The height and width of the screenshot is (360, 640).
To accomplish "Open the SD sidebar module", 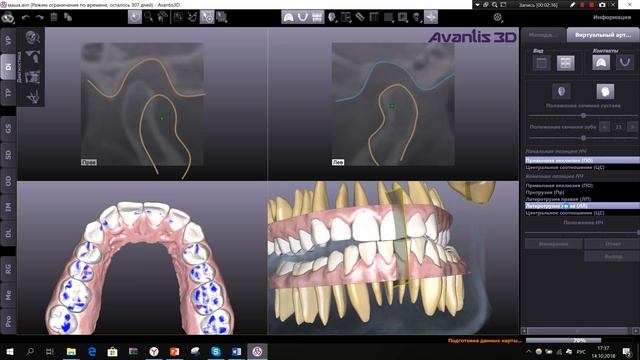I will click(8, 155).
